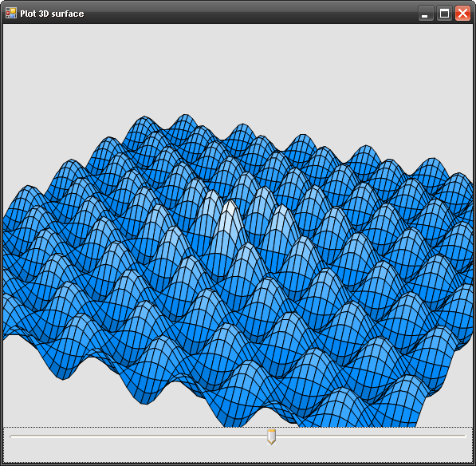Select the white highest peak of the surface
Image resolution: width=476 pixels, height=466 pixels.
(x=230, y=212)
